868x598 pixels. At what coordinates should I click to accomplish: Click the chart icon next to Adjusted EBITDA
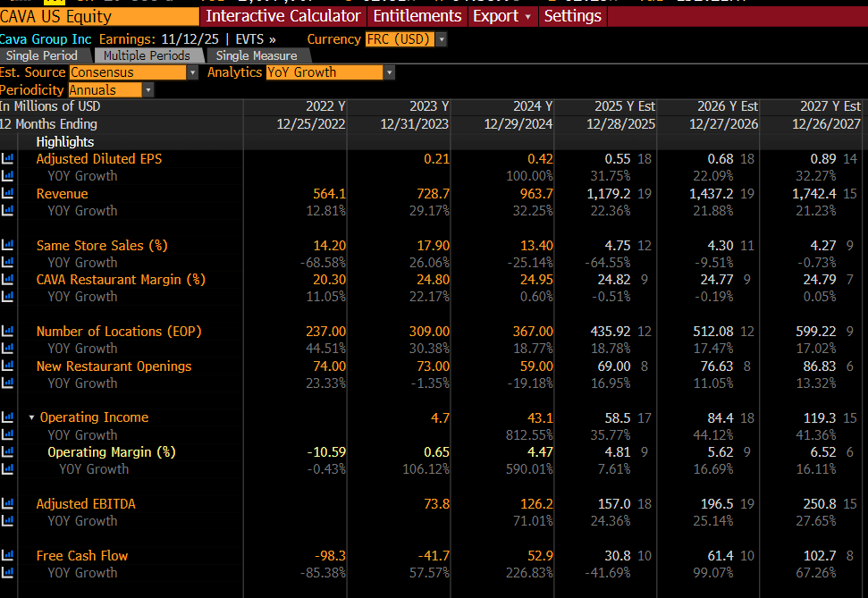click(x=8, y=504)
